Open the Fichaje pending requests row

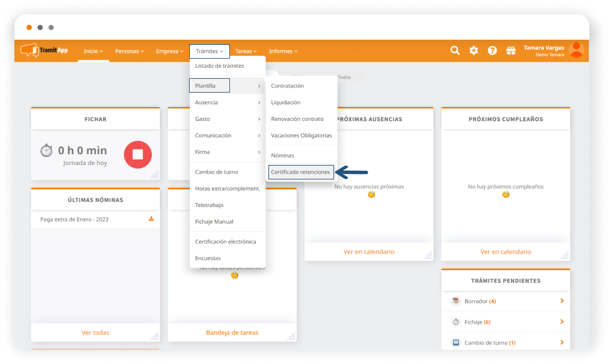(x=505, y=322)
